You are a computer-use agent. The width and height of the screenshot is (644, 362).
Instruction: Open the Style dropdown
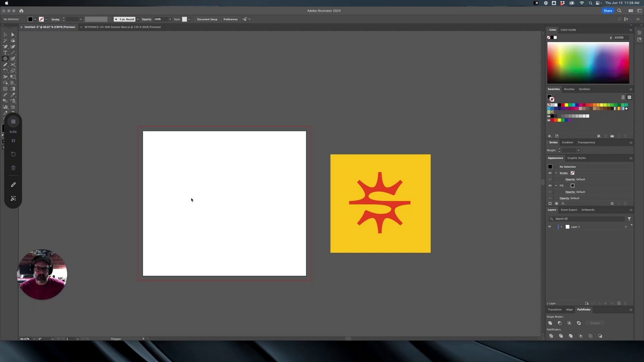[189, 19]
